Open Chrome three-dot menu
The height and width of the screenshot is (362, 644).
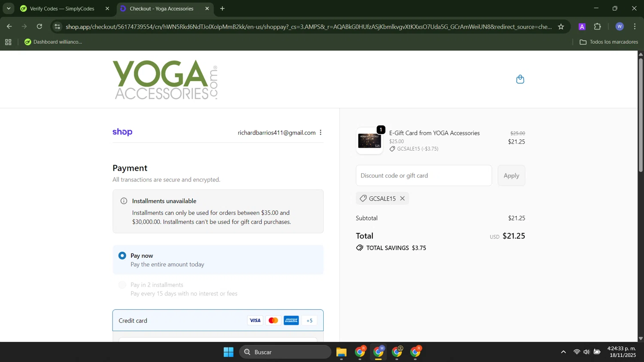635,27
